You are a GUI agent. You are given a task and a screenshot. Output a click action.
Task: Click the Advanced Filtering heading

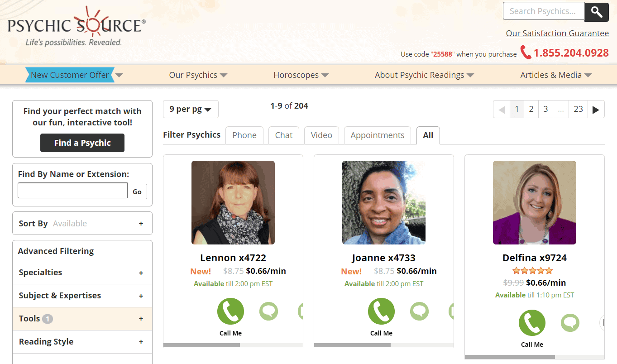click(56, 251)
